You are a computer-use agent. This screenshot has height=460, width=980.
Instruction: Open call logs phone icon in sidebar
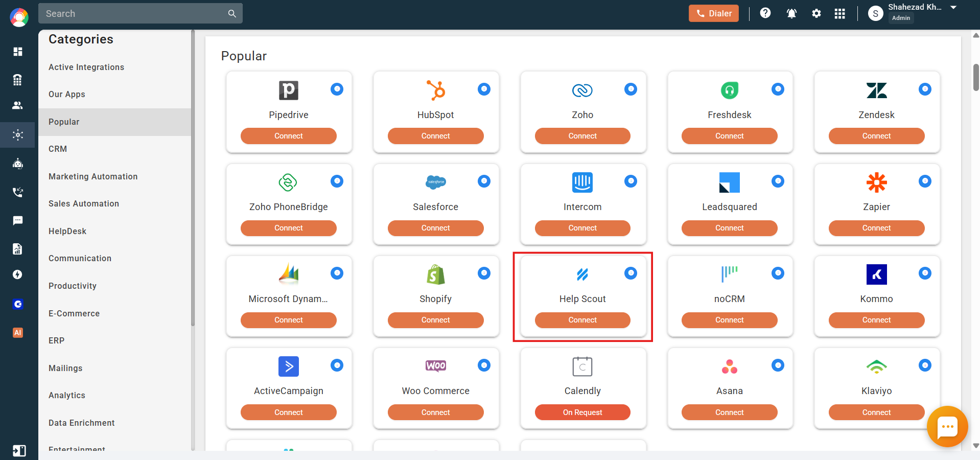coord(18,192)
